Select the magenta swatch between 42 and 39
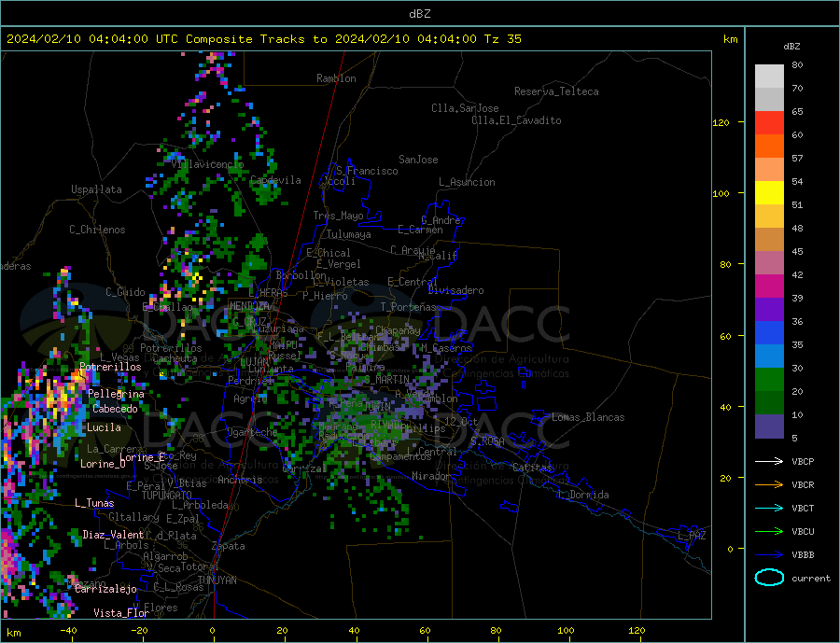Screen dimensions: 840x643 [769, 287]
